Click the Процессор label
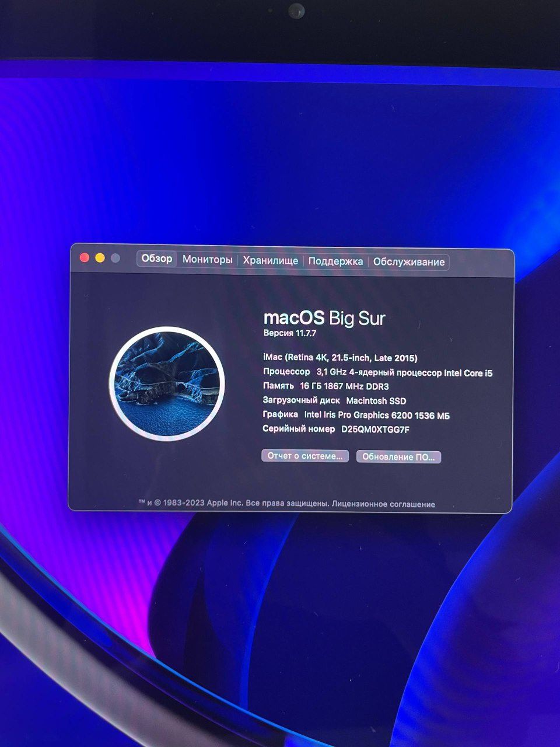The width and height of the screenshot is (560, 747). tap(286, 372)
